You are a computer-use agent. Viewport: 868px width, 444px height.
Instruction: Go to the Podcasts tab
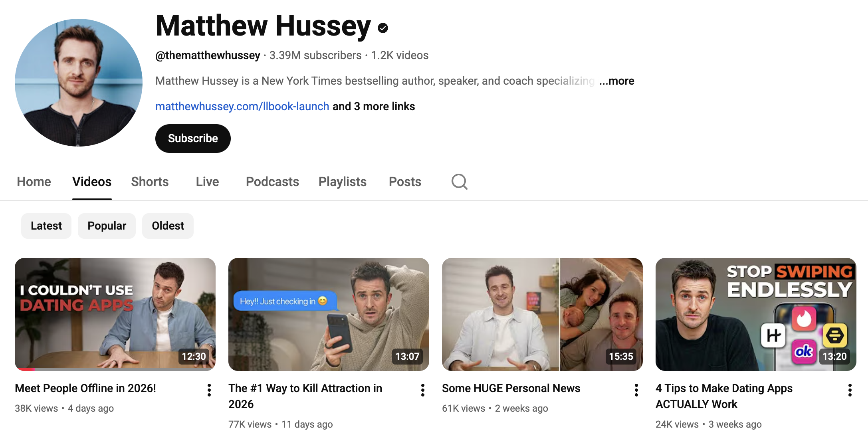pos(272,182)
